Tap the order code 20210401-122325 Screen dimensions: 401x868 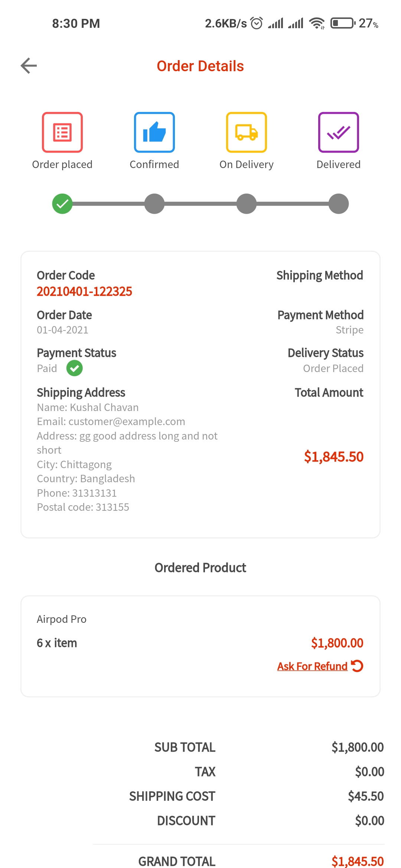84,292
